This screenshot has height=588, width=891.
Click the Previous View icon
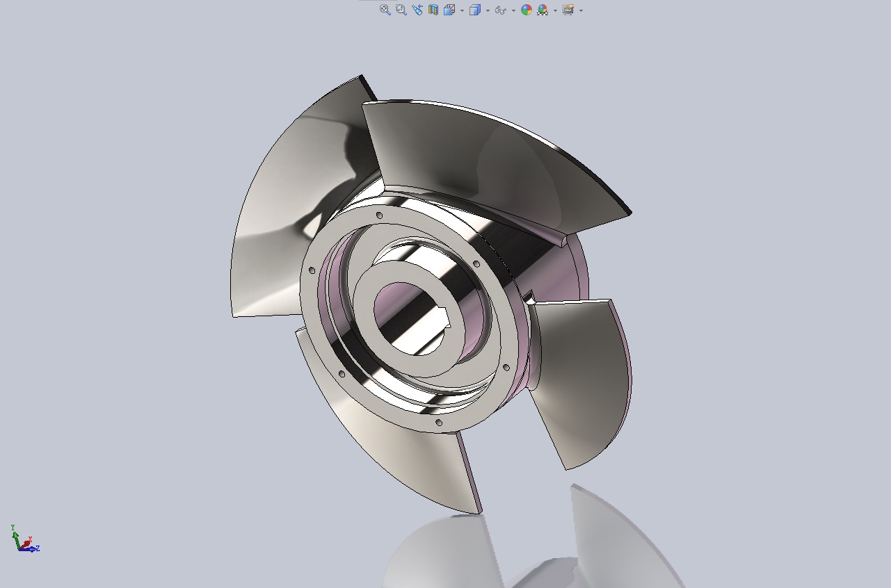click(x=417, y=10)
